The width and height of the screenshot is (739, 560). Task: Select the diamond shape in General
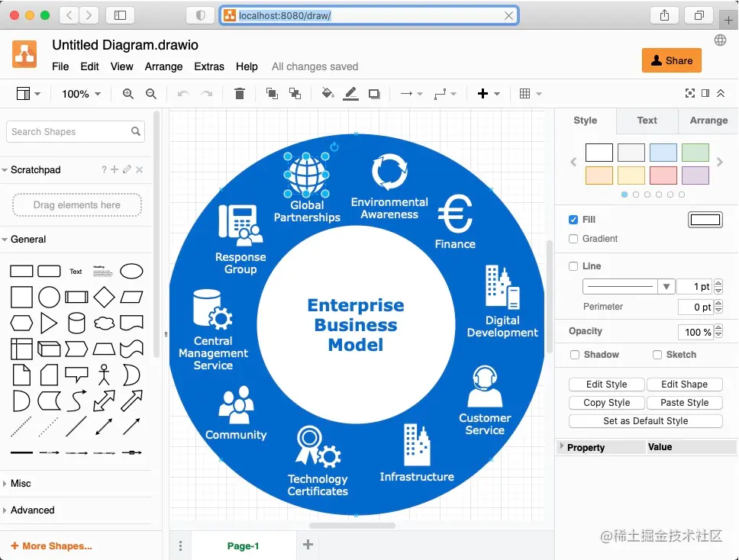[x=104, y=298]
